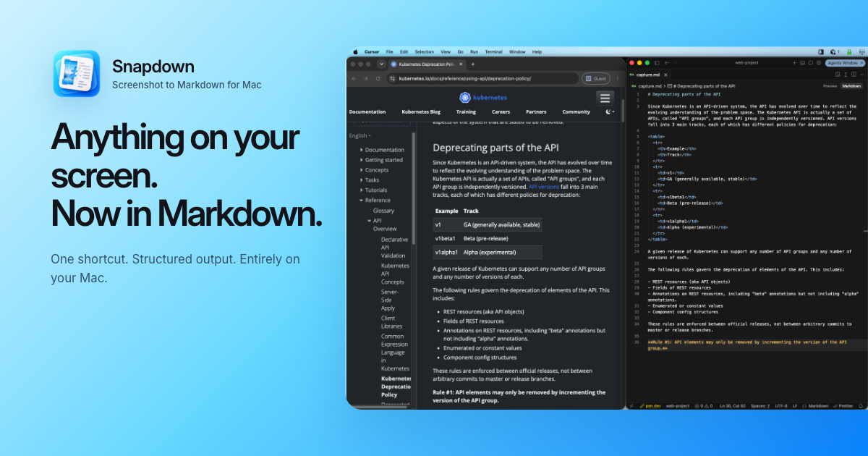The image size is (868, 456).
Task: Close the Kubernetes browser tab
Action: click(461, 64)
